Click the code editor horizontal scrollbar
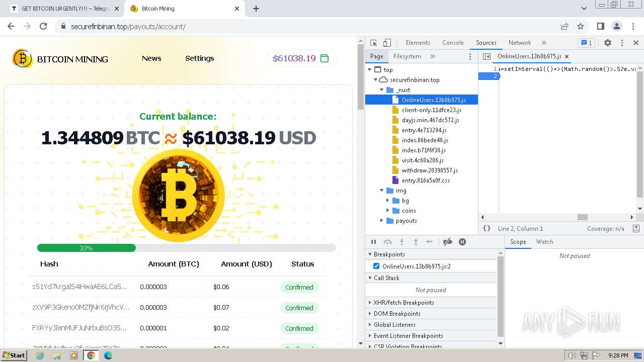The height and width of the screenshot is (362, 644). tap(582, 217)
